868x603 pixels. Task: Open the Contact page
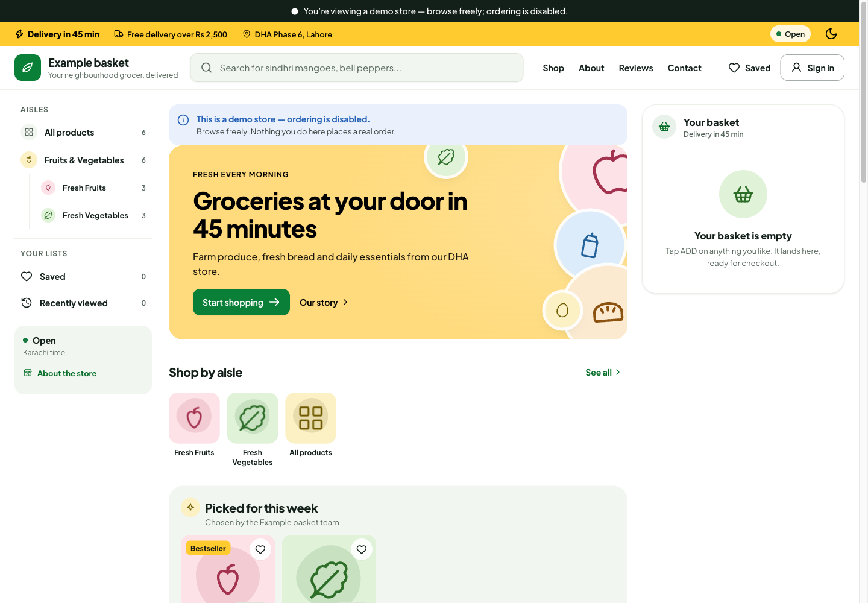point(685,68)
